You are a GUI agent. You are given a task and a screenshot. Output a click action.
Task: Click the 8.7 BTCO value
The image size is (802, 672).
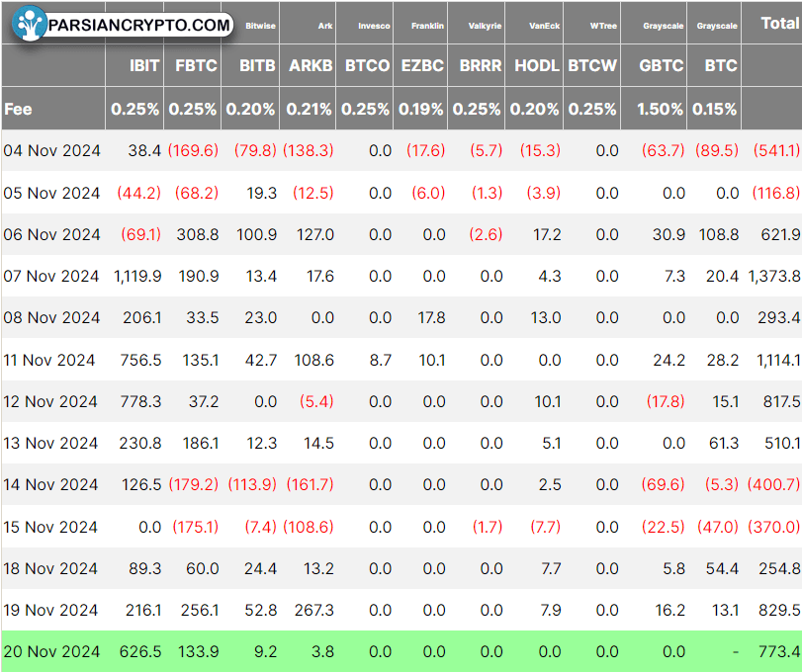(x=381, y=360)
